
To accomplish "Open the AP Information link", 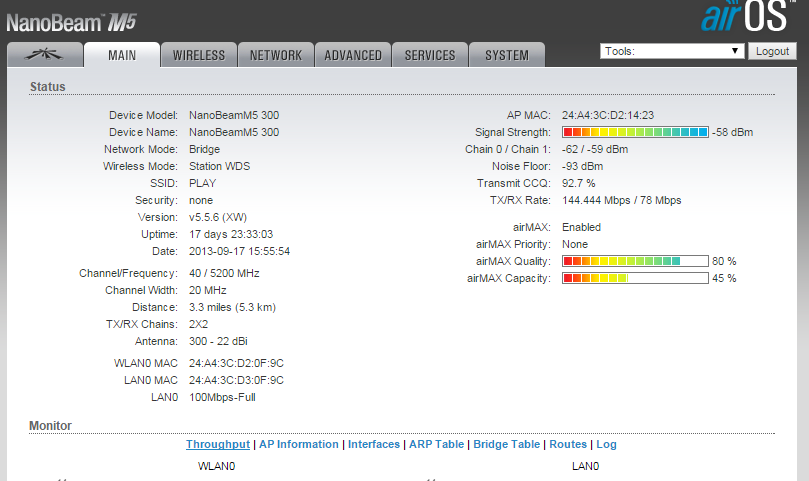I will tap(299, 444).
